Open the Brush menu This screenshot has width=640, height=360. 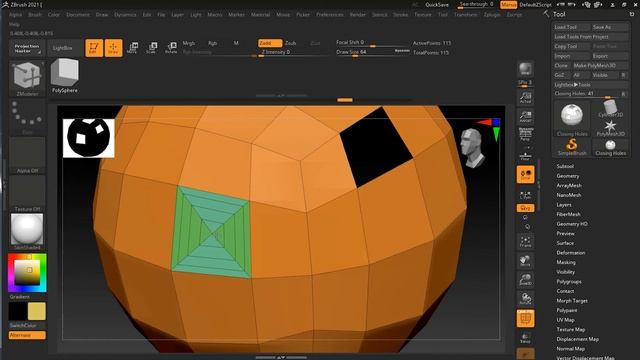(35, 15)
